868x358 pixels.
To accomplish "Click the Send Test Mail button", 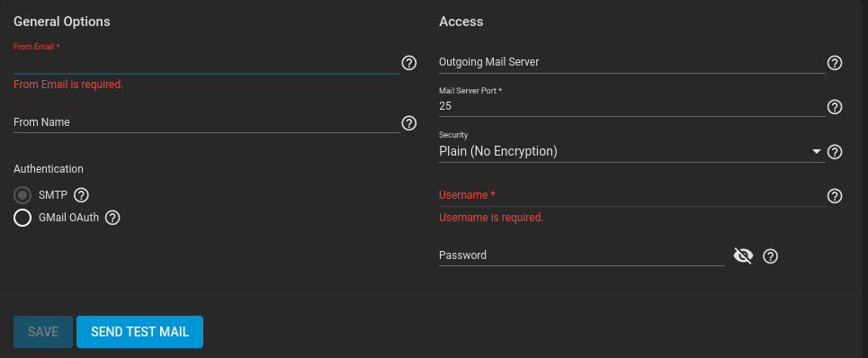I will (x=139, y=332).
